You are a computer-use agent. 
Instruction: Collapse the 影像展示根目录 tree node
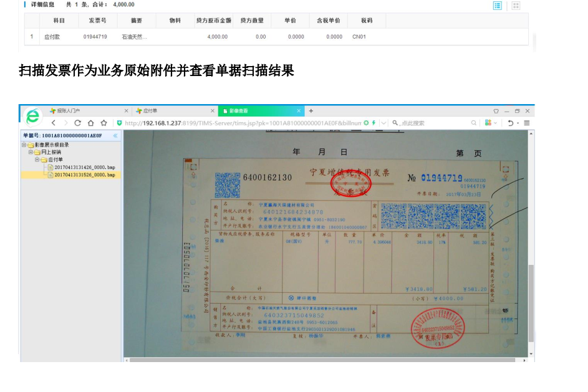point(24,145)
